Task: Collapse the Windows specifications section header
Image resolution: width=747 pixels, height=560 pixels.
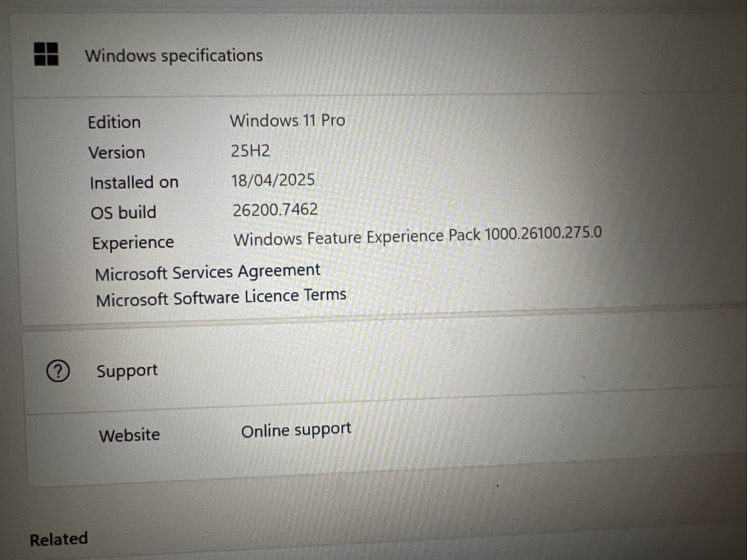Action: tap(378, 55)
